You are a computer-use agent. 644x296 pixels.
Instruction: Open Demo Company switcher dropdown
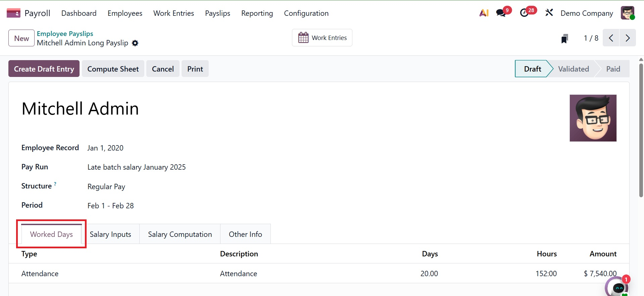587,13
